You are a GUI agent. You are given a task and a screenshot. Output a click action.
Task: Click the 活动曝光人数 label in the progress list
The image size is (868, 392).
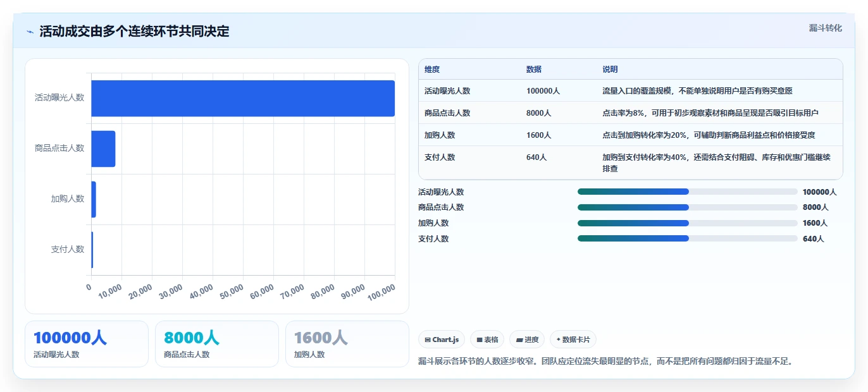(441, 192)
